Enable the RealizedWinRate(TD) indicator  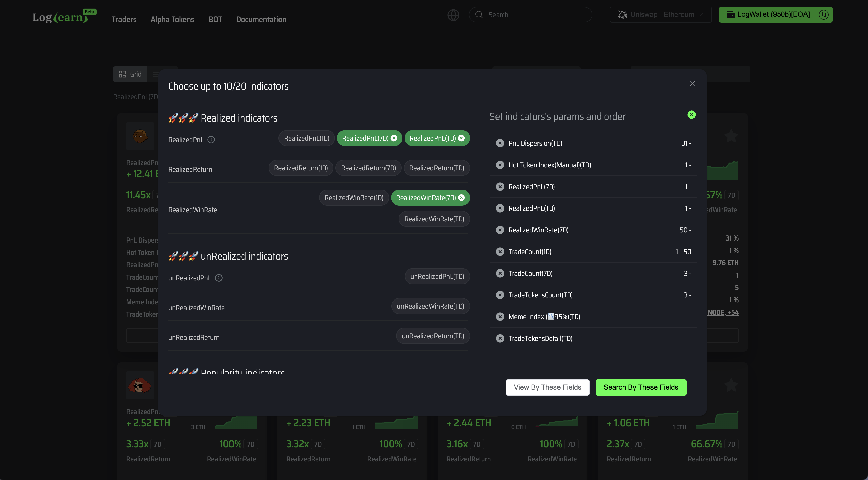pos(434,219)
